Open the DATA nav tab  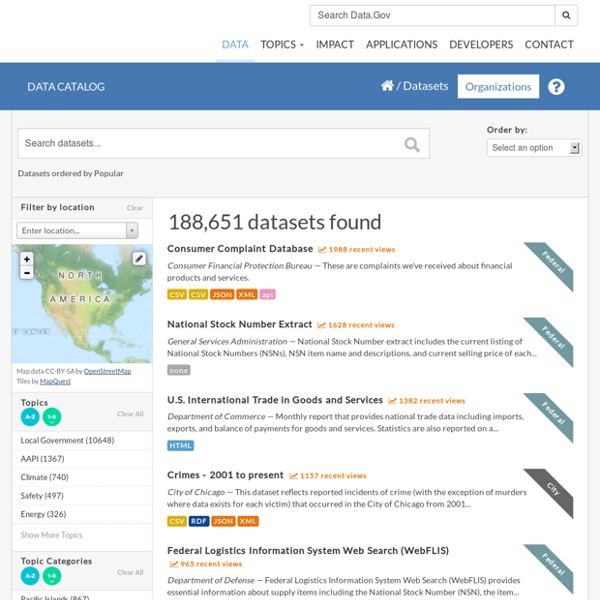pyautogui.click(x=235, y=45)
